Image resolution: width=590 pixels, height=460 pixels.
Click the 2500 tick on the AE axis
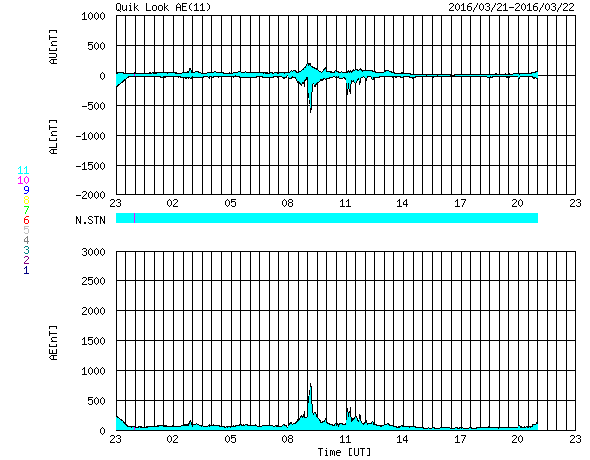(93, 281)
